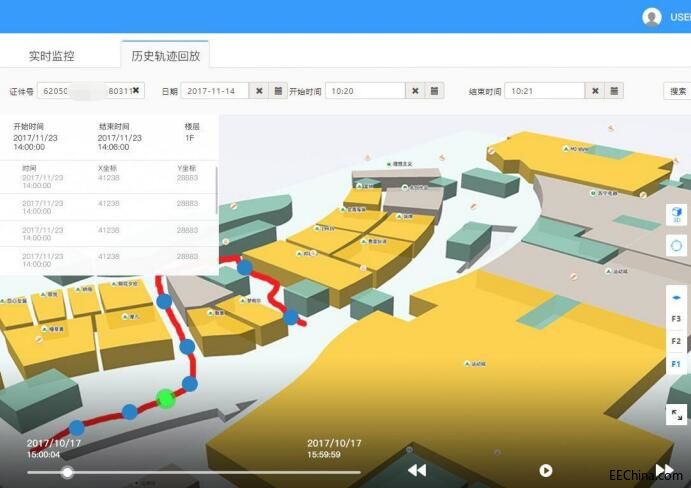Select floor F1 on the map

(x=677, y=365)
